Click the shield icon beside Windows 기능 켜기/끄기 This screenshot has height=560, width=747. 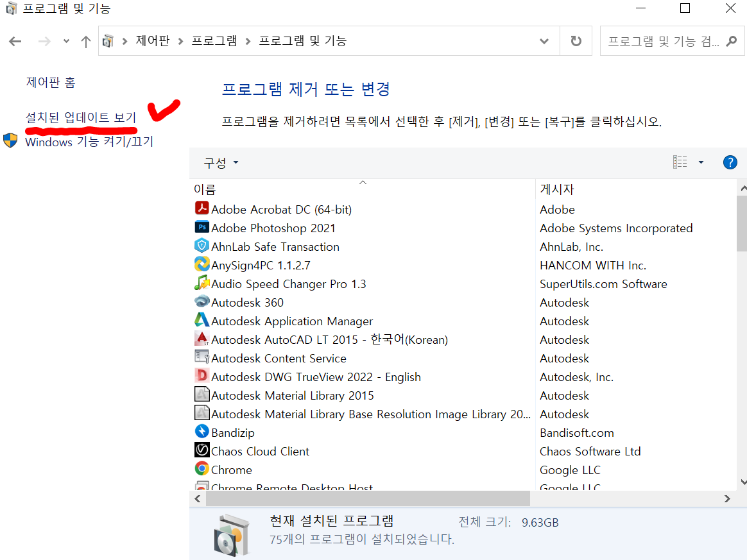coord(10,140)
